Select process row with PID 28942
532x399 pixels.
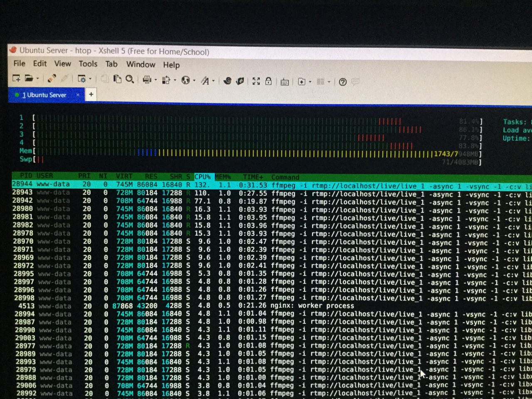tap(272, 202)
